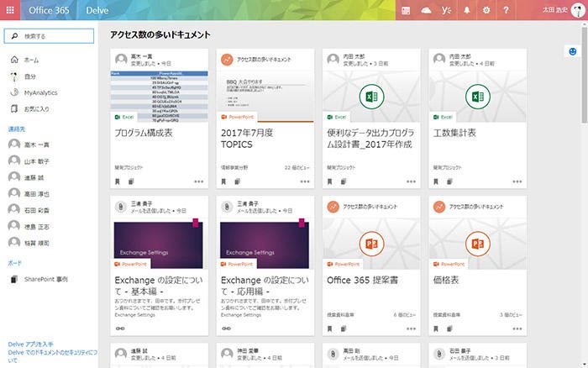The height and width of the screenshot is (368, 588).
Task: Bookmark the プログラム構成表 card
Action: click(x=118, y=181)
